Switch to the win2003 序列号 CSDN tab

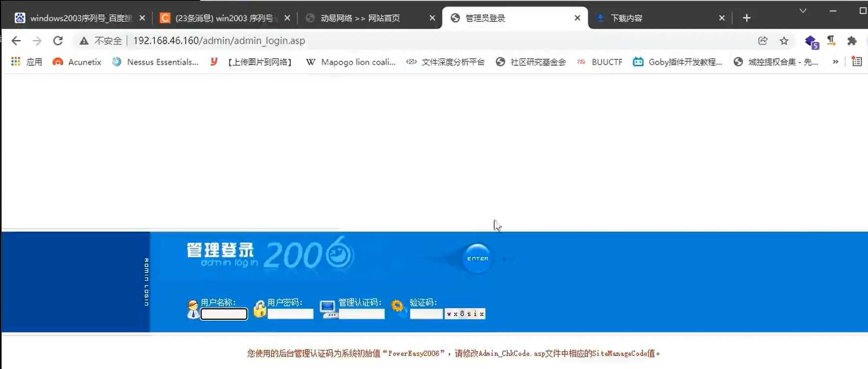224,18
